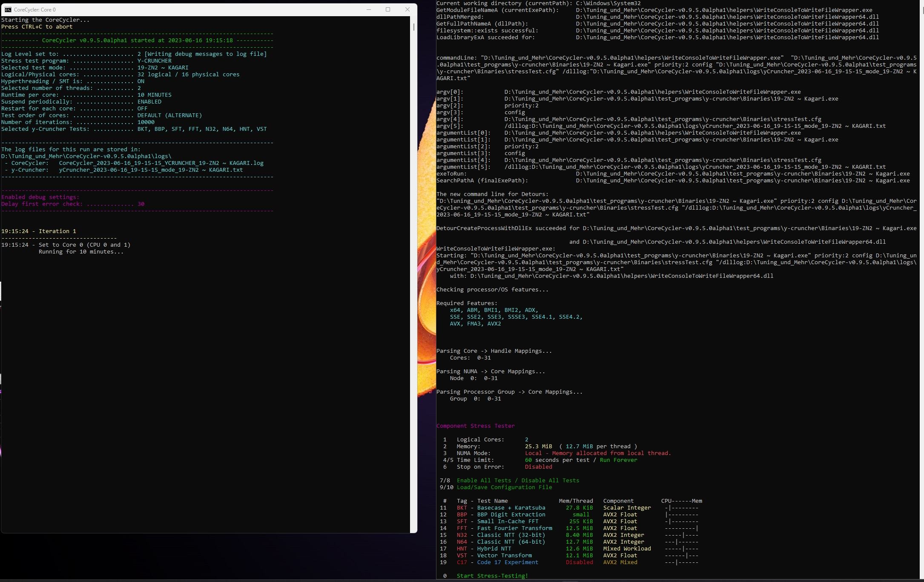The image size is (924, 582).
Task: Minimize the CoreCycler: Core 0 window
Action: 369,9
